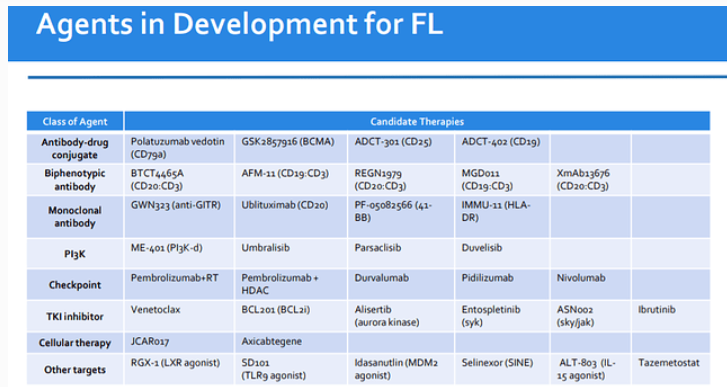Viewport: 727px width, 387px height.
Task: Select the TKI inhibitor row label
Action: 75,316
